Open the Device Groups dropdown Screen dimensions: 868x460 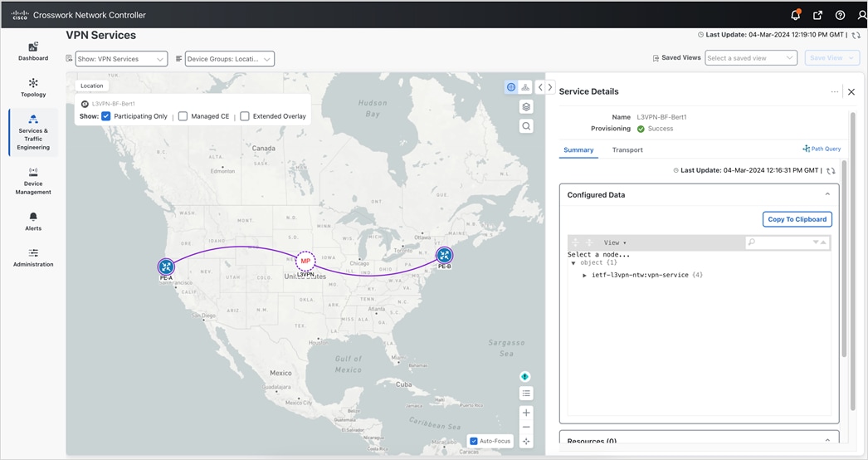[229, 59]
